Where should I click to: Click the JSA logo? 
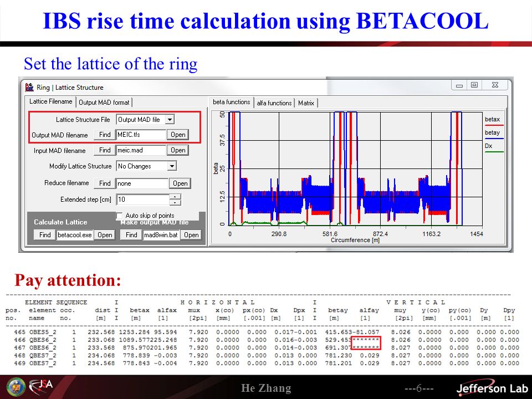pyautogui.click(x=40, y=387)
